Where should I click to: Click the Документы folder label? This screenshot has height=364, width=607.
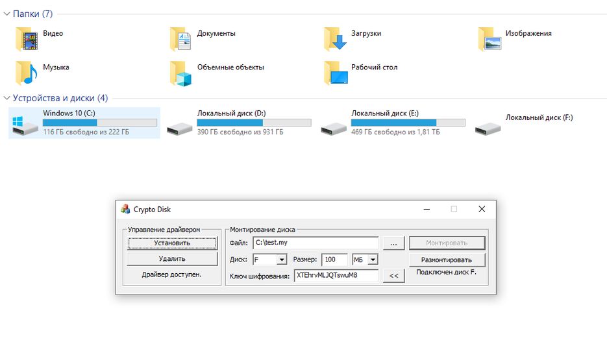(216, 33)
